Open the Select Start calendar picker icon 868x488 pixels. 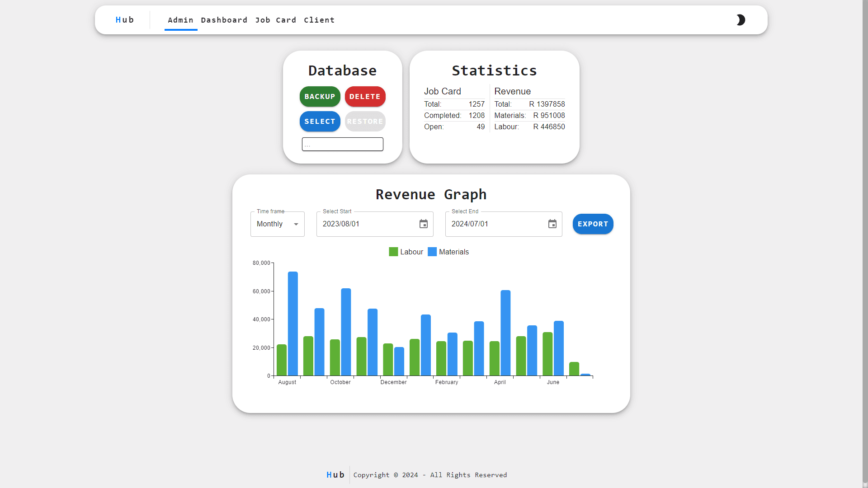423,224
